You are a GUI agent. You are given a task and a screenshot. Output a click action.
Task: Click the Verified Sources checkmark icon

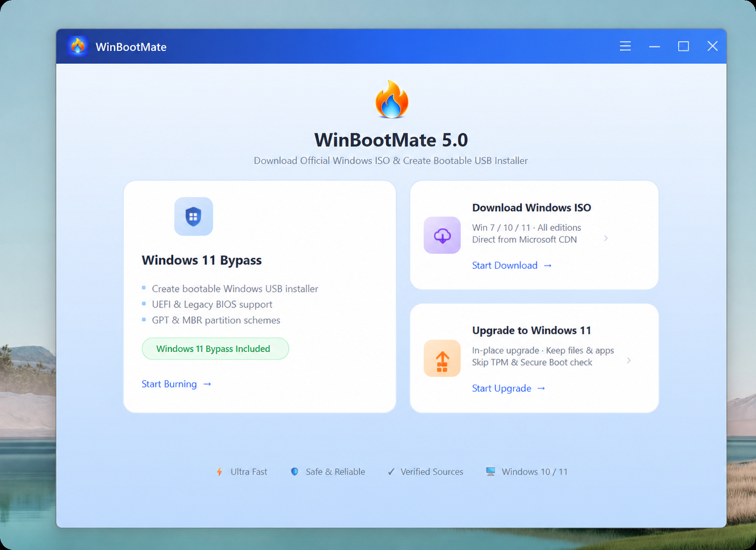(x=391, y=472)
